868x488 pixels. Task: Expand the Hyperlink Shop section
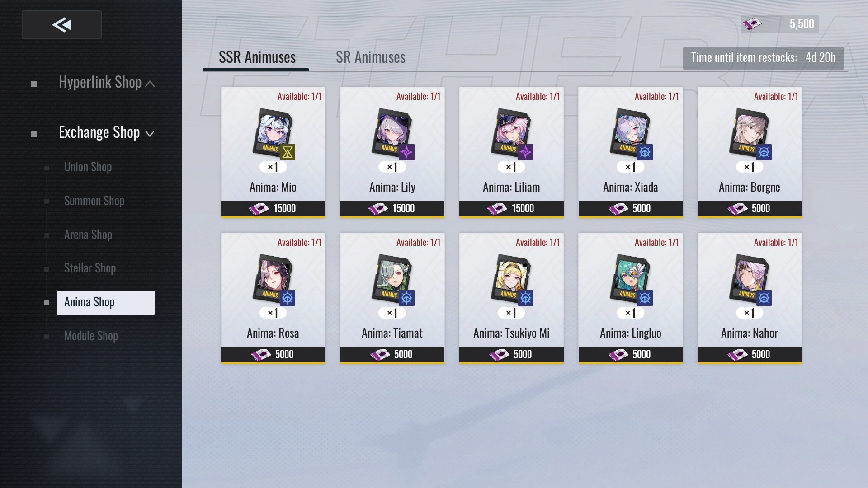coord(107,83)
